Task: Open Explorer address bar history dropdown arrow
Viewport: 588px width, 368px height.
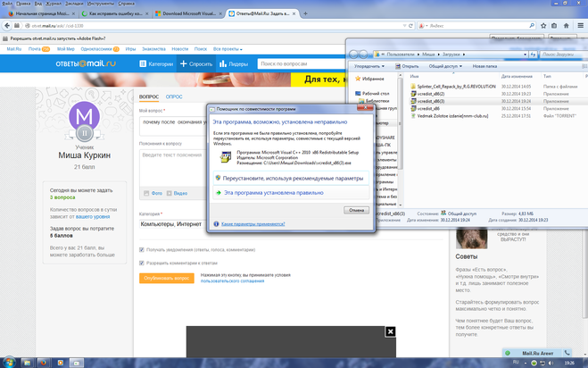Action: [525, 54]
